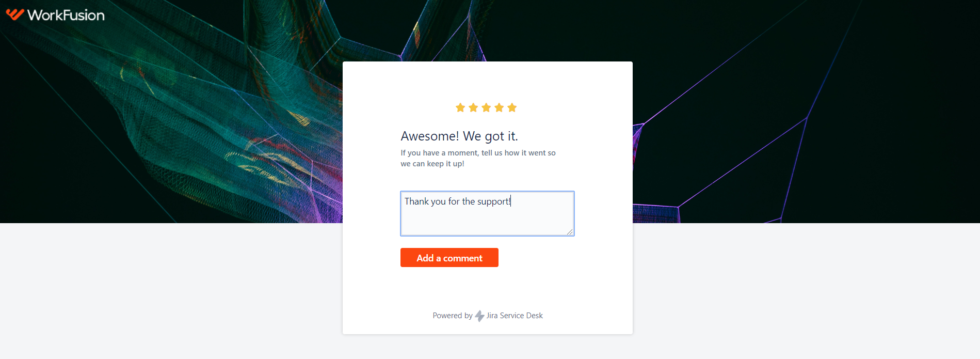Image resolution: width=980 pixels, height=359 pixels.
Task: Click the 'Powered by' footer text
Action: click(x=453, y=316)
